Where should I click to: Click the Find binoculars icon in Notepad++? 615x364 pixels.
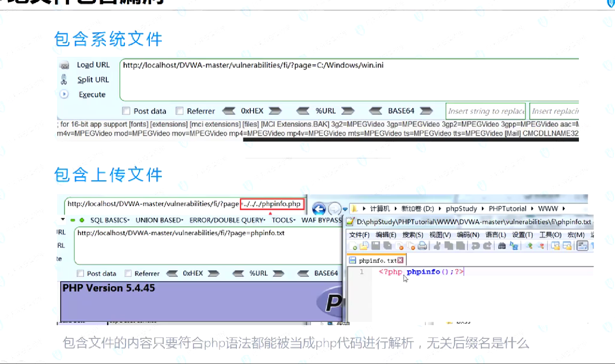click(502, 245)
